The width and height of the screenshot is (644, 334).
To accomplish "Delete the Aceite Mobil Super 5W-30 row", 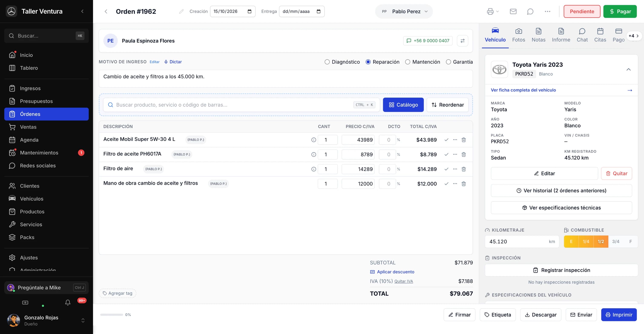I will 463,140.
